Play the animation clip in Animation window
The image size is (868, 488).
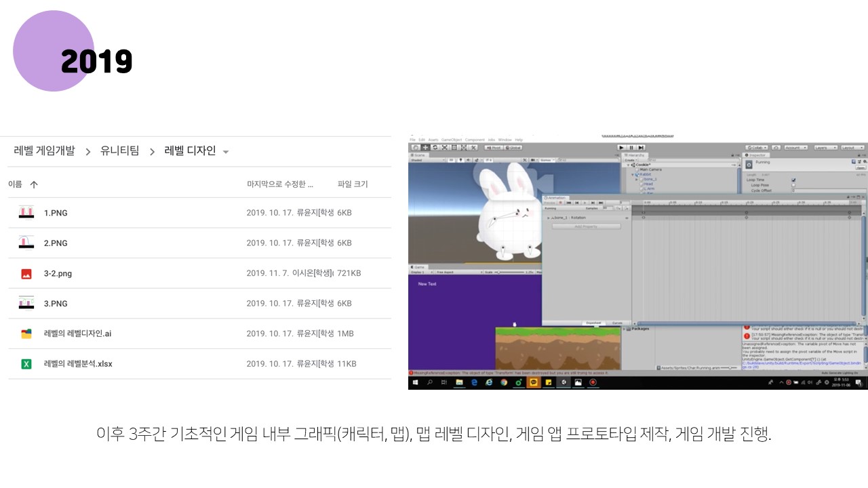[585, 203]
